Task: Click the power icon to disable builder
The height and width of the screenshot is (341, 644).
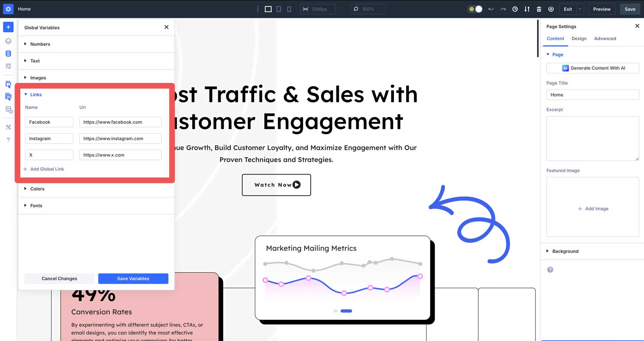Action: click(x=551, y=9)
